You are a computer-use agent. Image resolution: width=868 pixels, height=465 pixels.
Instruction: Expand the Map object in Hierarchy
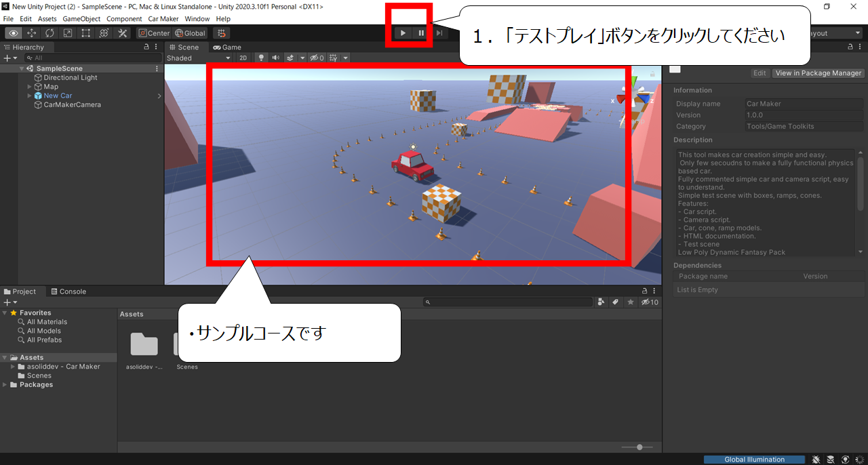click(x=29, y=87)
